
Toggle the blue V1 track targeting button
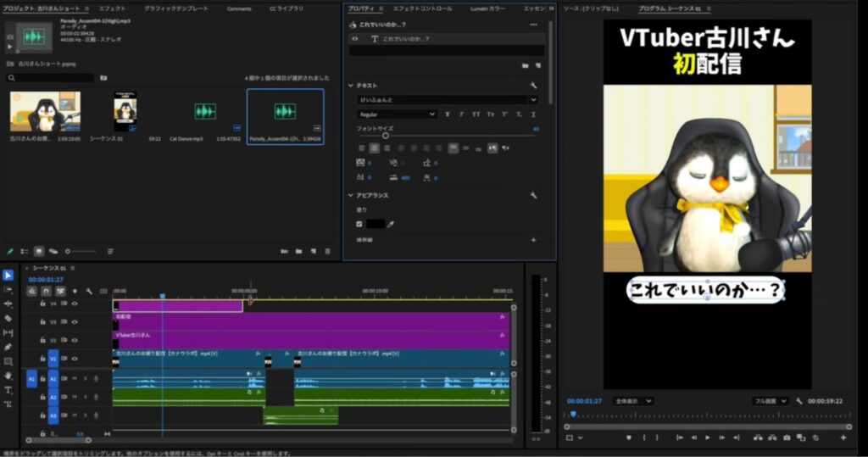(x=53, y=359)
